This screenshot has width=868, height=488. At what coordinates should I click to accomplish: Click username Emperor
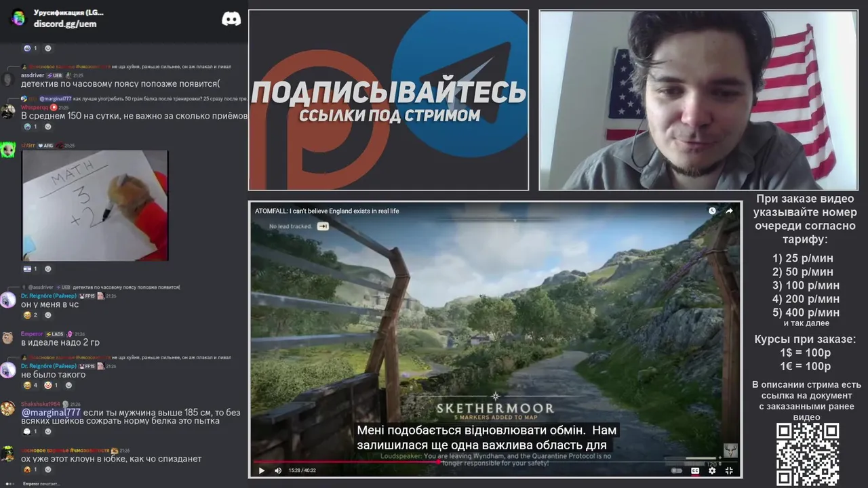pyautogui.click(x=32, y=333)
